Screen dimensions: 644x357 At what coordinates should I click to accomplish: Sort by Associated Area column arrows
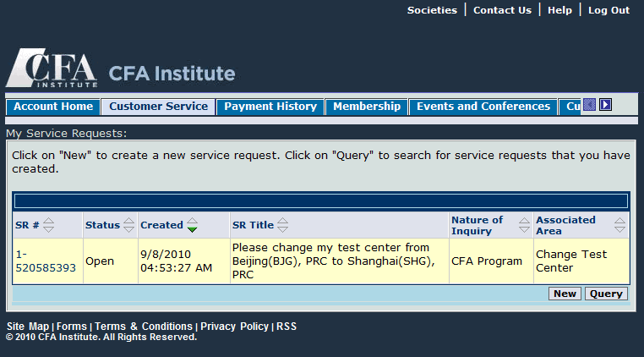tap(620, 225)
